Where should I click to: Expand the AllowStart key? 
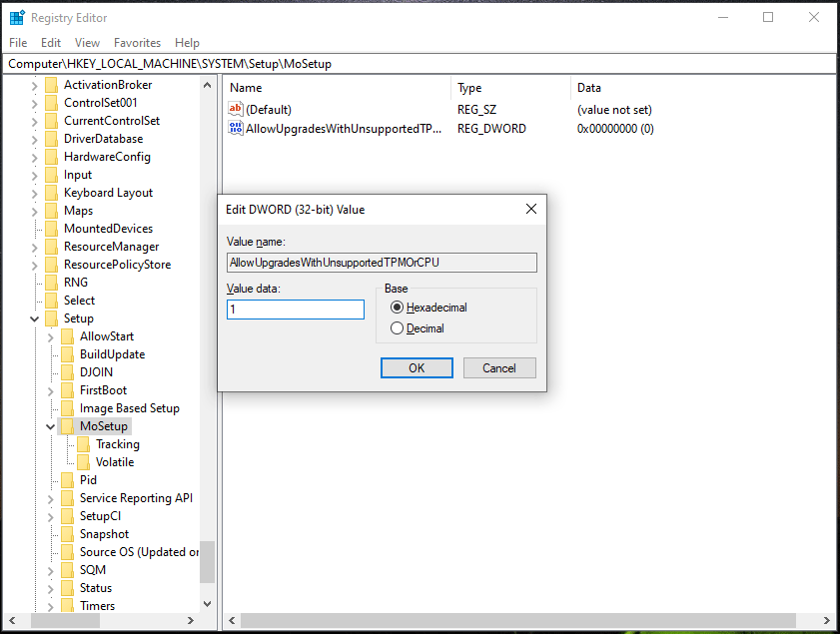(x=50, y=337)
